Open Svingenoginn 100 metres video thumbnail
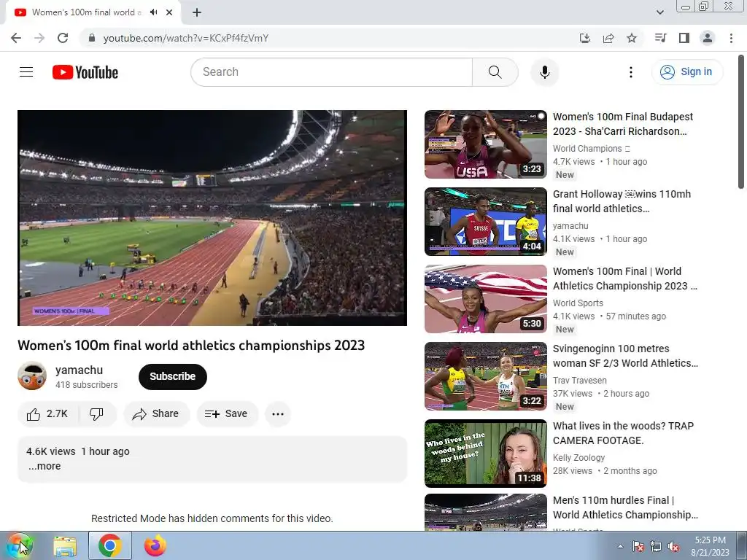Screen dimensions: 747x560 pos(485,376)
